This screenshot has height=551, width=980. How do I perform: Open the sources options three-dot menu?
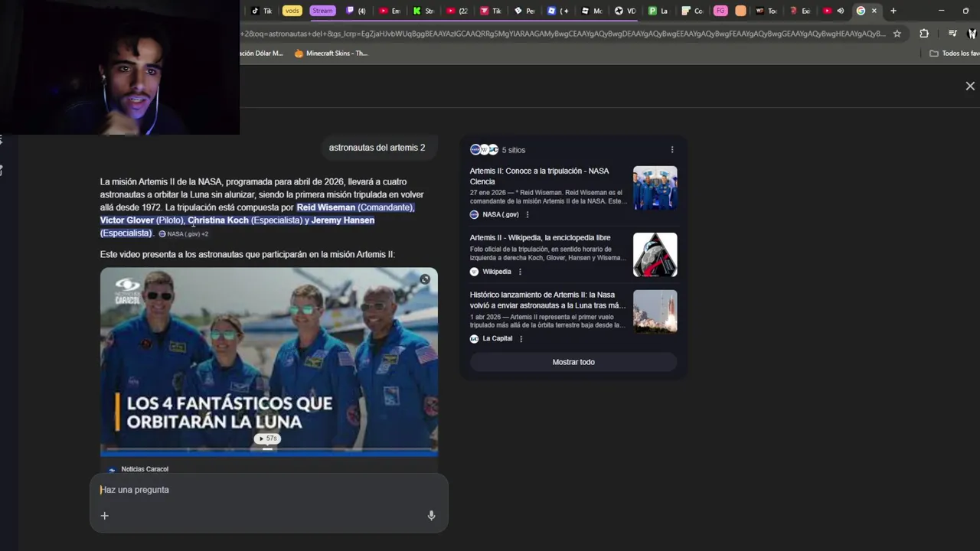[x=672, y=150]
